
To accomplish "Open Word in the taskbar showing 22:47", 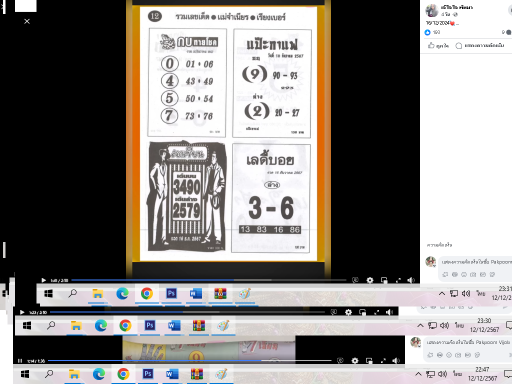I will pyautogui.click(x=172, y=374).
